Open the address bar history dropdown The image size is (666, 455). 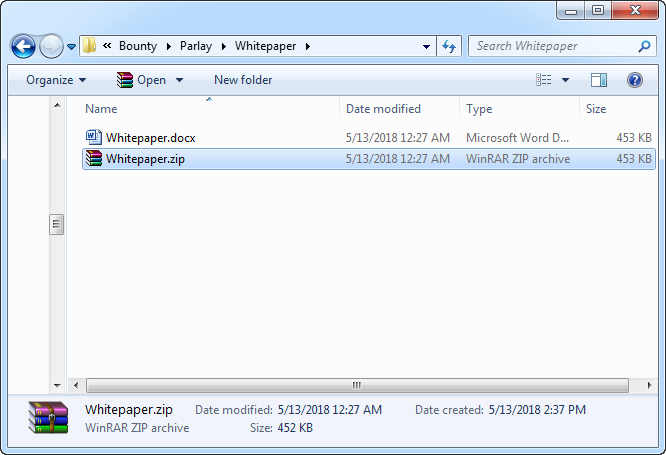click(x=426, y=46)
